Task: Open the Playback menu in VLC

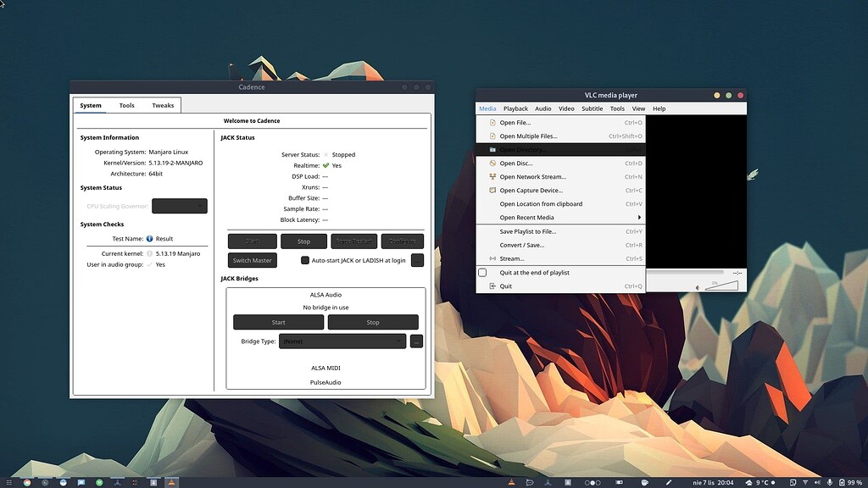Action: 515,108
